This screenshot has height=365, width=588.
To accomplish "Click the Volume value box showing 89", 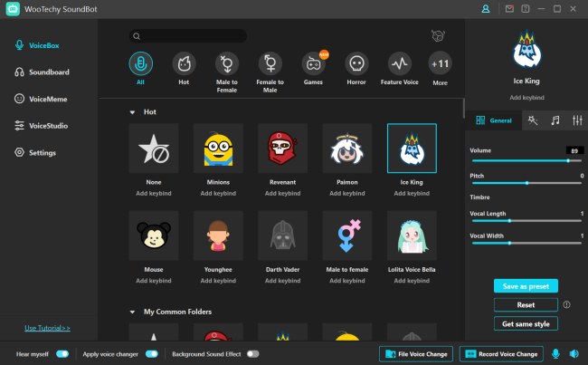I will (x=574, y=150).
